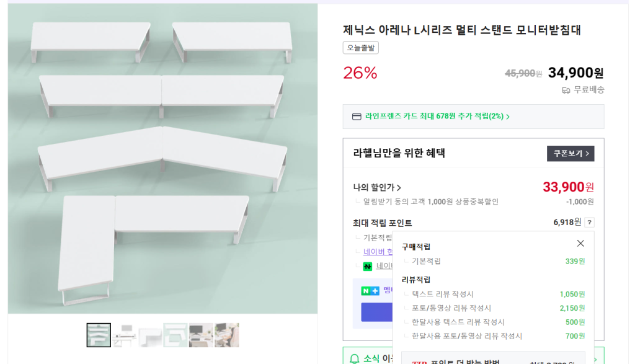Click the 오늘출발 badge

click(361, 48)
